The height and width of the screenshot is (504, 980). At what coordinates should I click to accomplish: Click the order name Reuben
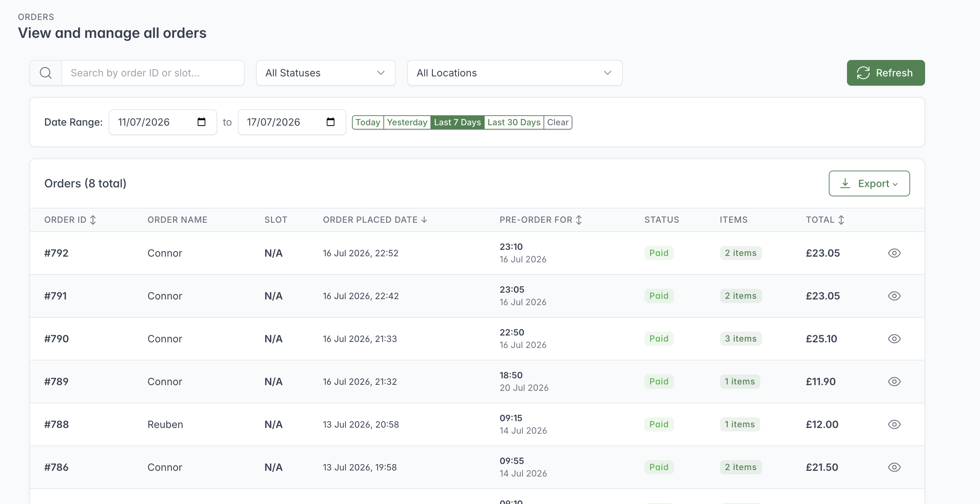pyautogui.click(x=165, y=424)
